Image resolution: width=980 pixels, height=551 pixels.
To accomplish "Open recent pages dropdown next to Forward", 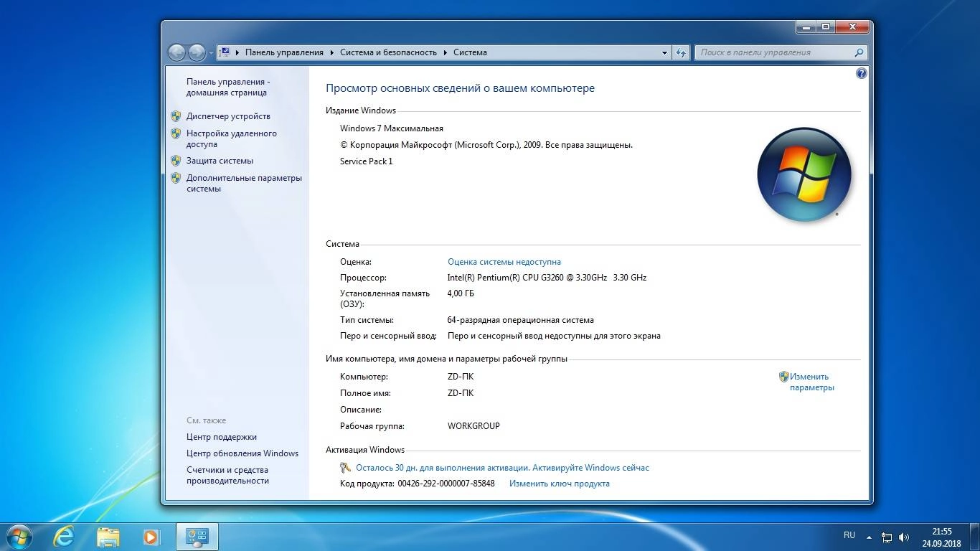I will 211,53.
